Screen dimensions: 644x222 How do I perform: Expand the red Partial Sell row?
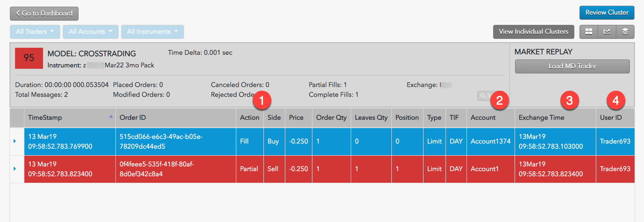[14, 168]
